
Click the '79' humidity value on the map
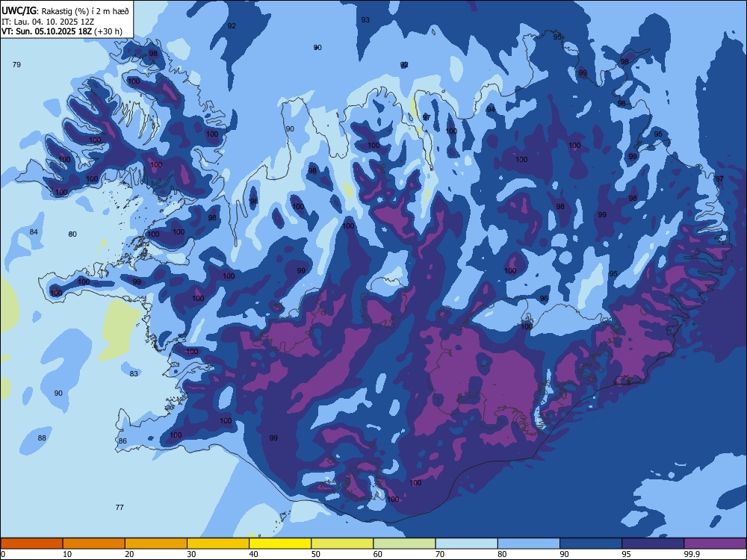(x=16, y=64)
